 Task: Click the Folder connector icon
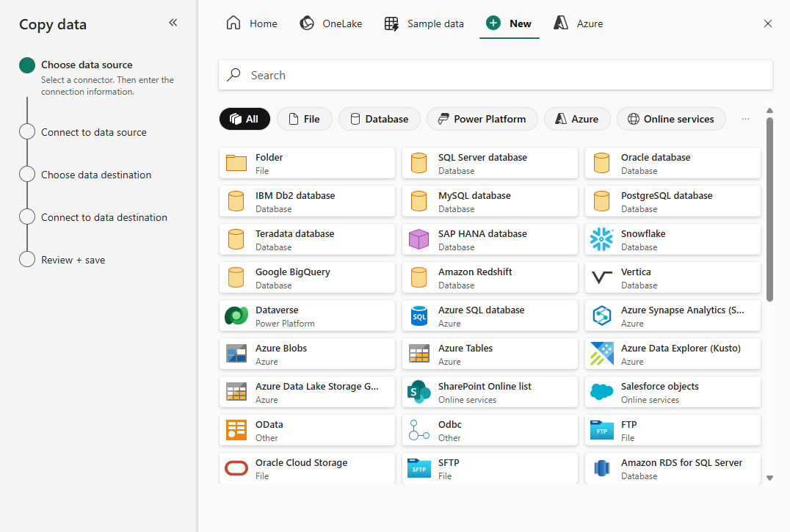[x=236, y=163]
